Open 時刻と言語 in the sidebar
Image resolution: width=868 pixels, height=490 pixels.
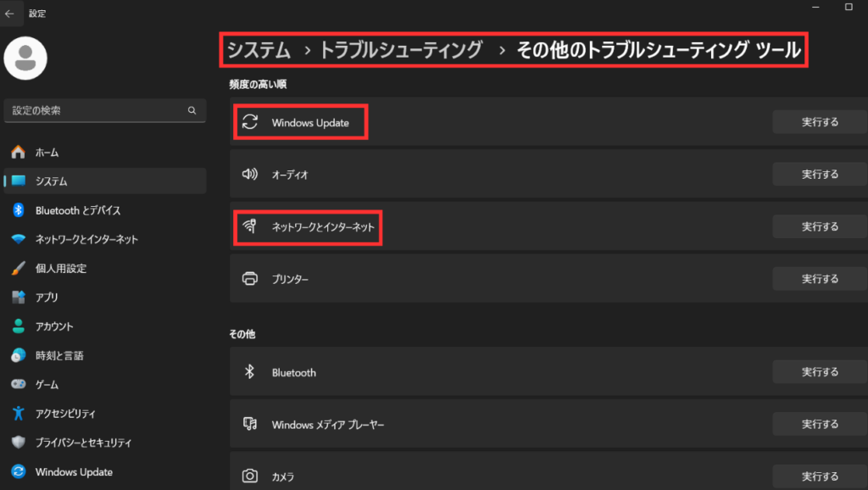click(105, 355)
